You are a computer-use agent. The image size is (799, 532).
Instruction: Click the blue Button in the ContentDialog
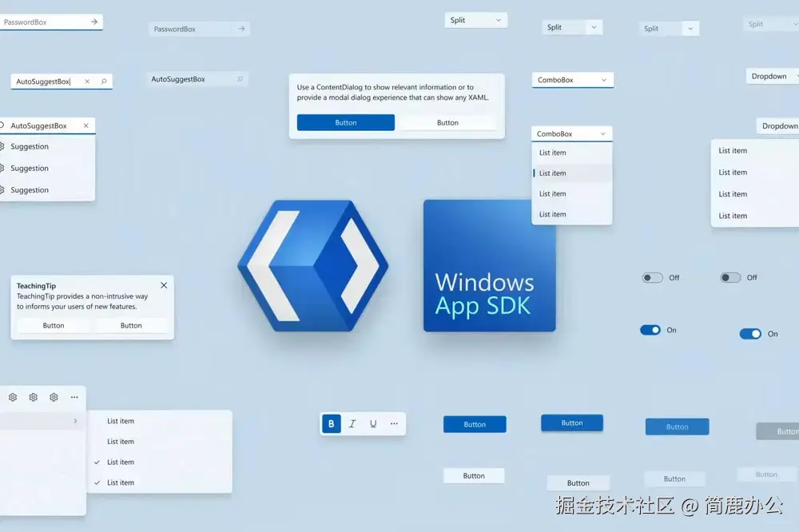click(345, 122)
